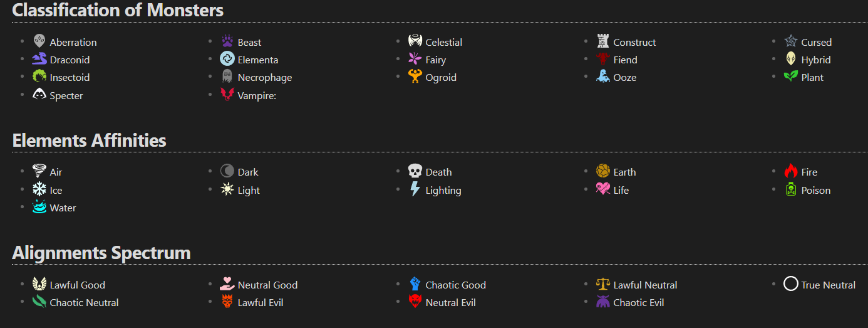Select the Construct tower icon

[603, 41]
